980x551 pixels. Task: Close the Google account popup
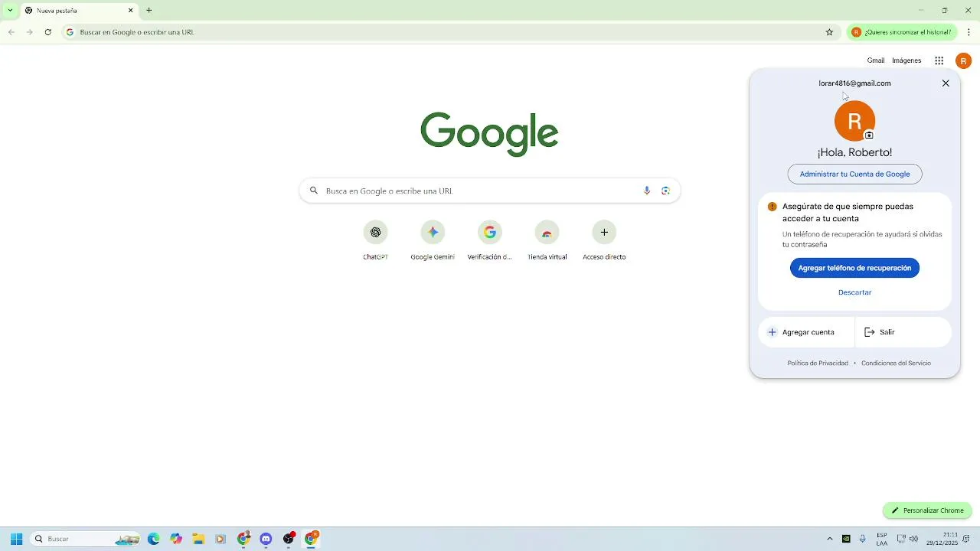point(946,83)
